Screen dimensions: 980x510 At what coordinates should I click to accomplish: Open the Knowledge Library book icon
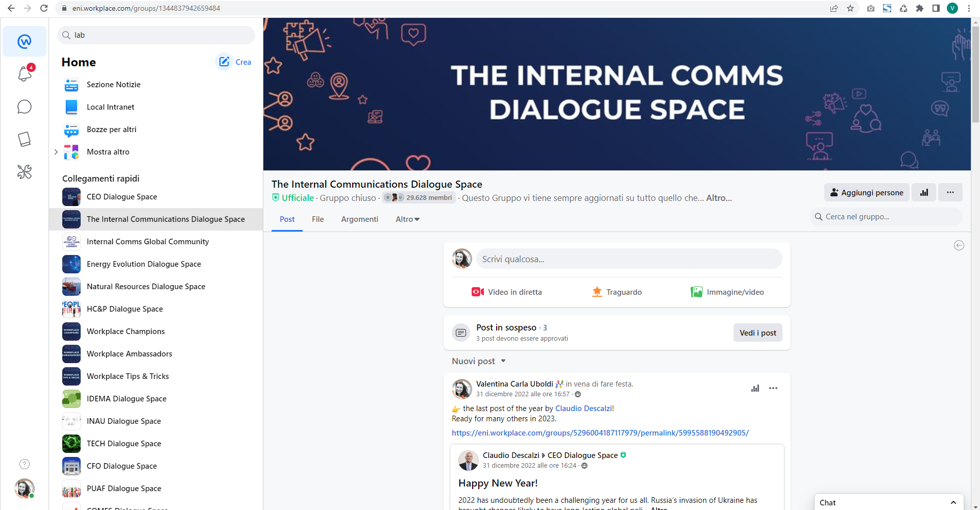24,139
